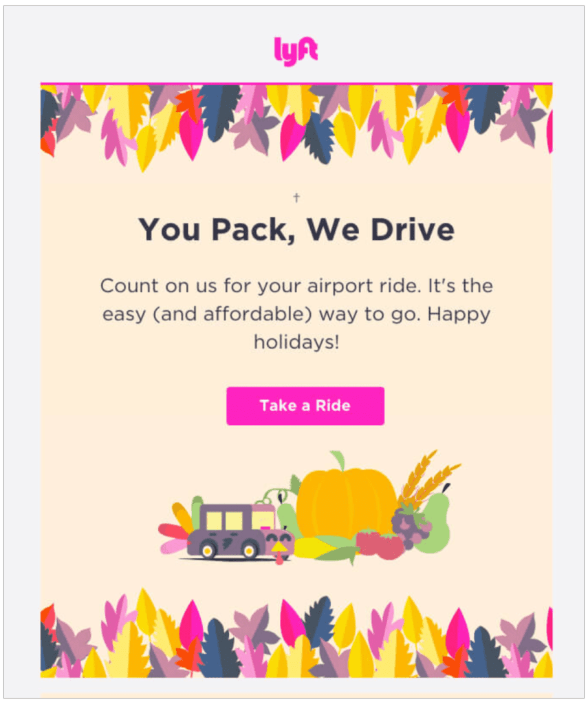The height and width of the screenshot is (704, 588).
Task: Click the word 'holidays!' in the message
Action: 296,342
